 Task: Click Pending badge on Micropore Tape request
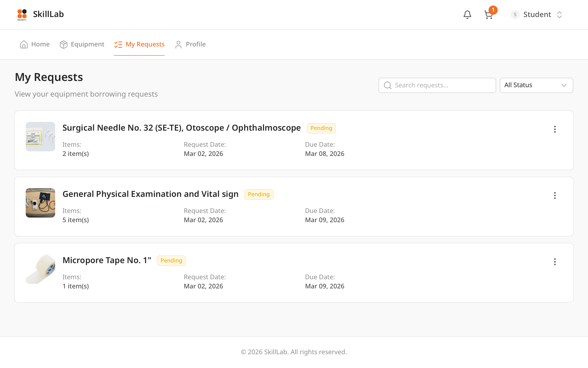[x=171, y=261]
